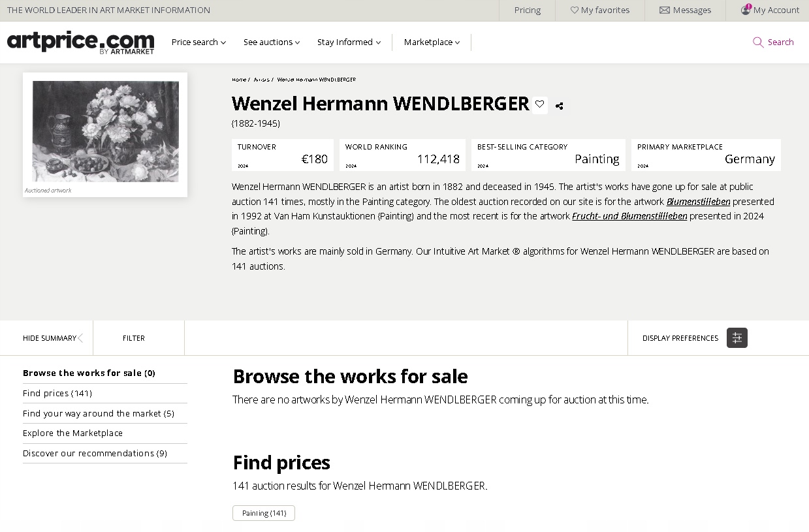Open the Marketplace dropdown menu
Screen dimensions: 809x532
point(432,42)
